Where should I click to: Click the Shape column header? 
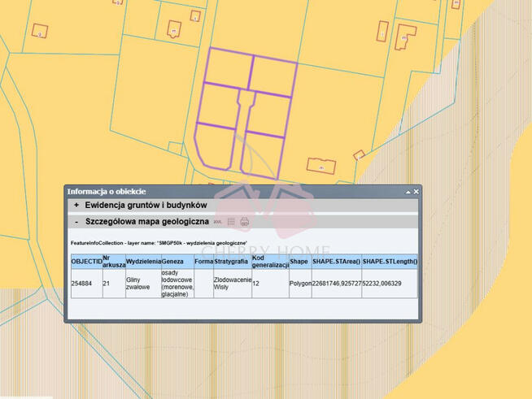(x=300, y=262)
